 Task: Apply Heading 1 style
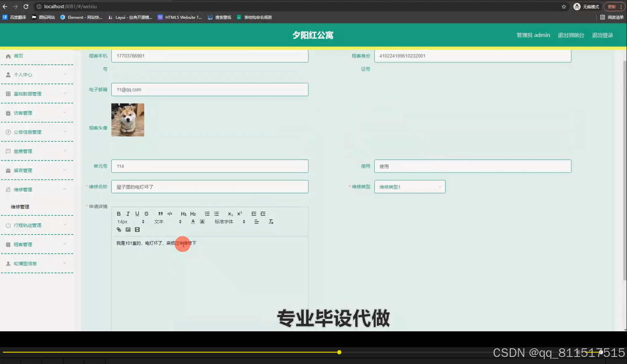(184, 214)
